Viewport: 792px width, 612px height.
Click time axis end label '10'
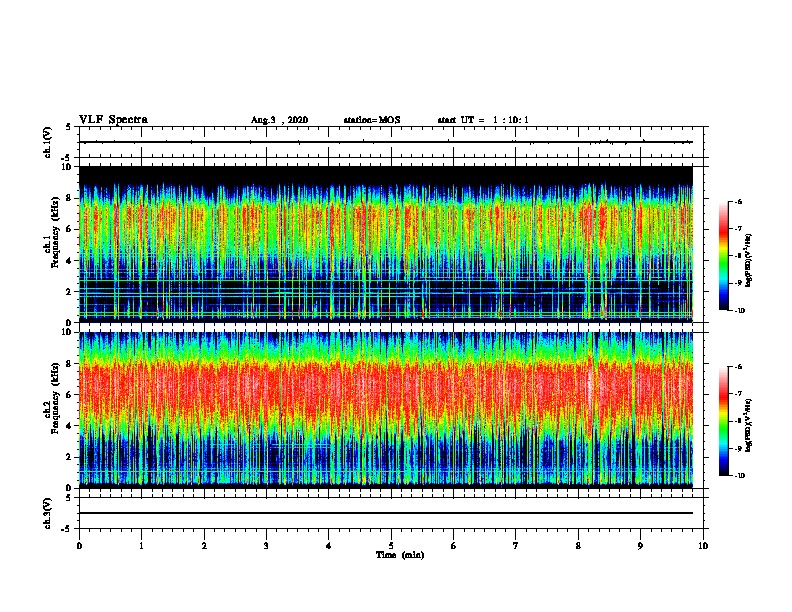[x=703, y=546]
